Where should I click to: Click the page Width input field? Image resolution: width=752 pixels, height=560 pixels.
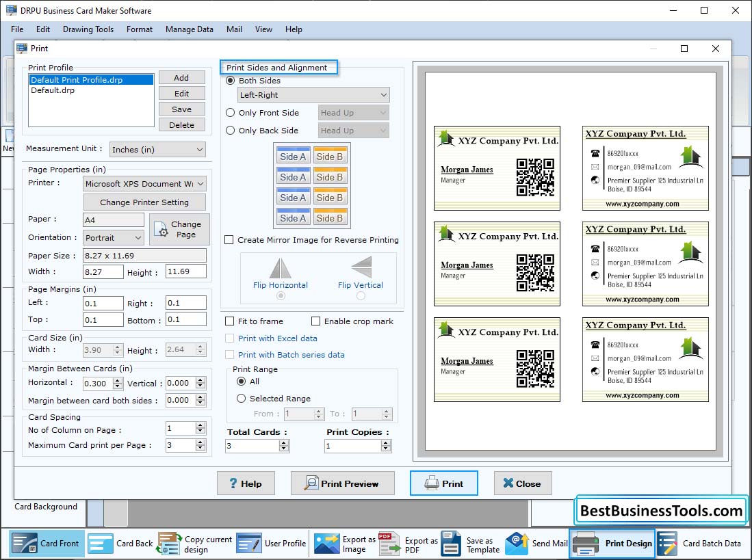(103, 271)
